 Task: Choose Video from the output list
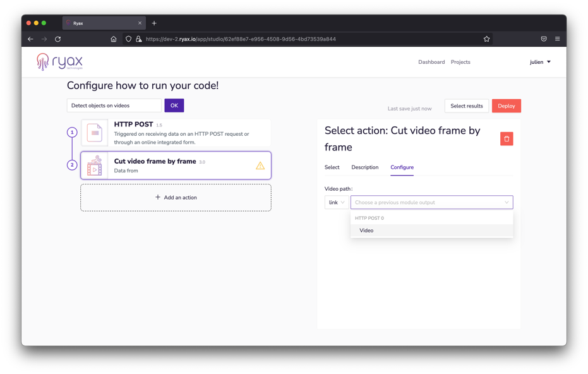[x=367, y=231]
